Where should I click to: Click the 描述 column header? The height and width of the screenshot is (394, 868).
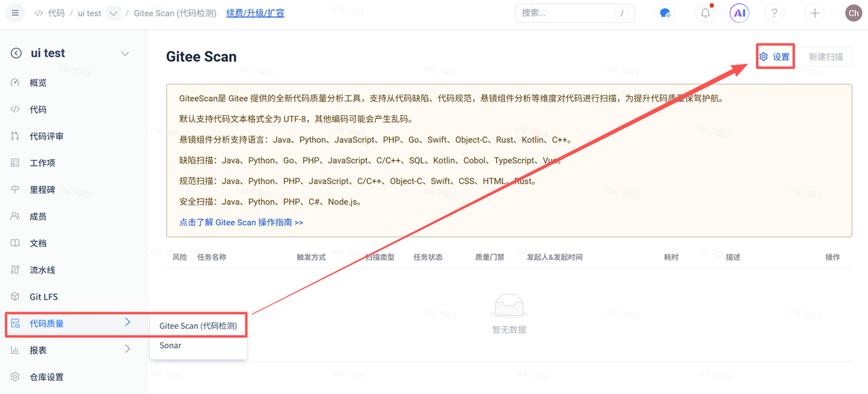[x=733, y=257]
